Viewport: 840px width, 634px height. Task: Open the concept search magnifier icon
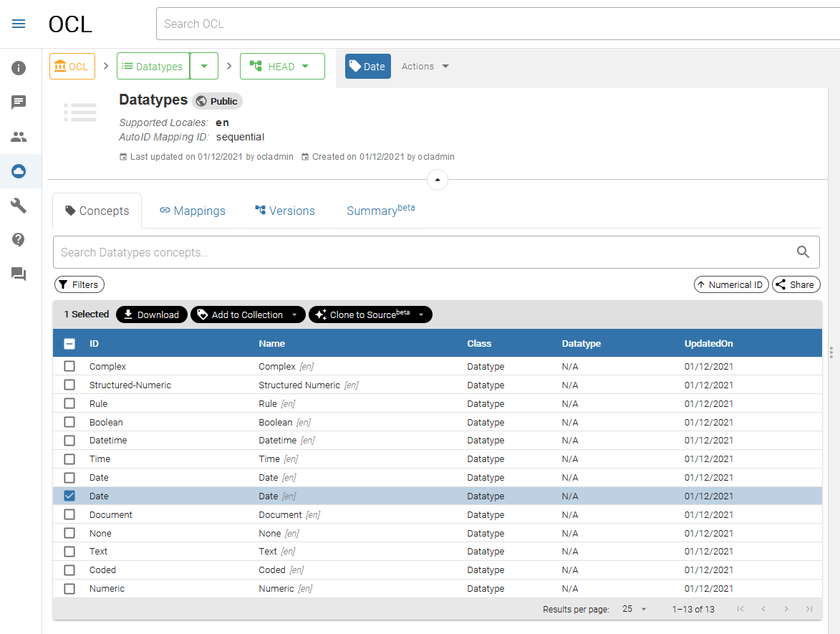[x=802, y=251]
